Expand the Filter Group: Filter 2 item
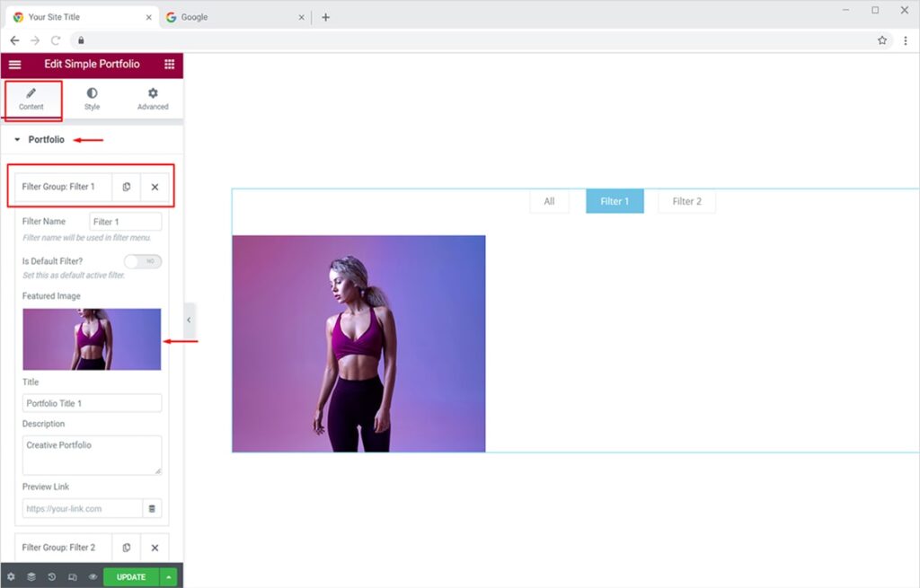The width and height of the screenshot is (920, 588). (x=59, y=548)
